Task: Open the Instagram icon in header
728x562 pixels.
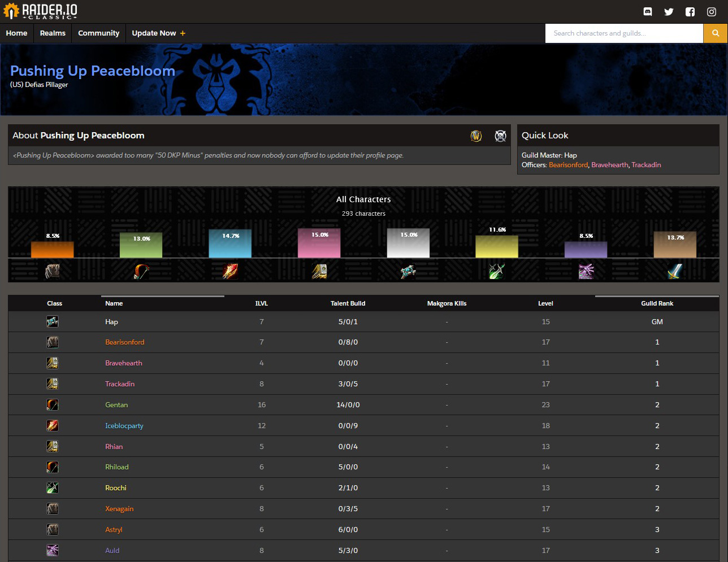Action: coord(712,11)
